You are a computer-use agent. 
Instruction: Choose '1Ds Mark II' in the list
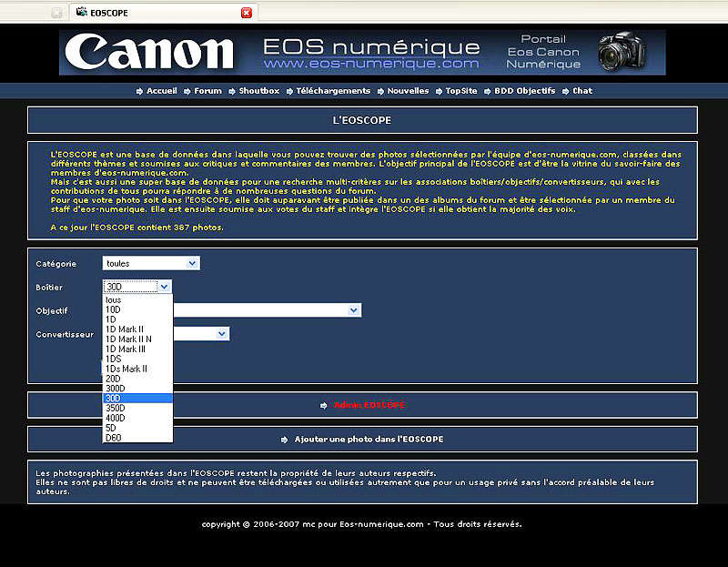click(137, 369)
